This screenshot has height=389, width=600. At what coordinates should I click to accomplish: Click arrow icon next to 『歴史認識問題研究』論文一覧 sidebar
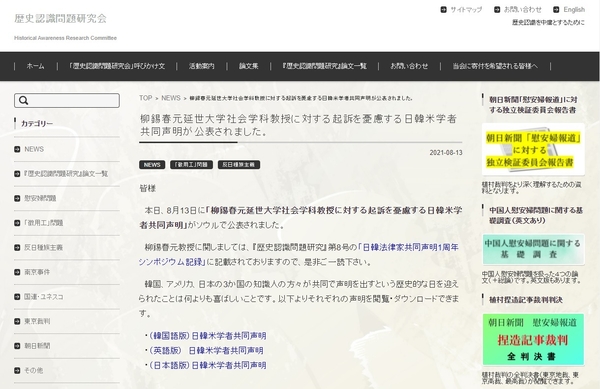click(17, 174)
